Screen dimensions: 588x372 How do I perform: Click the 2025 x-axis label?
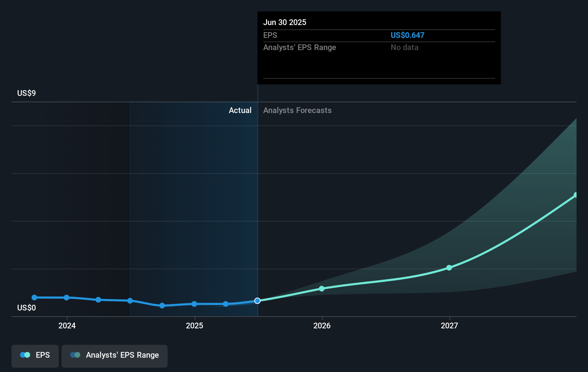pyautogui.click(x=194, y=325)
